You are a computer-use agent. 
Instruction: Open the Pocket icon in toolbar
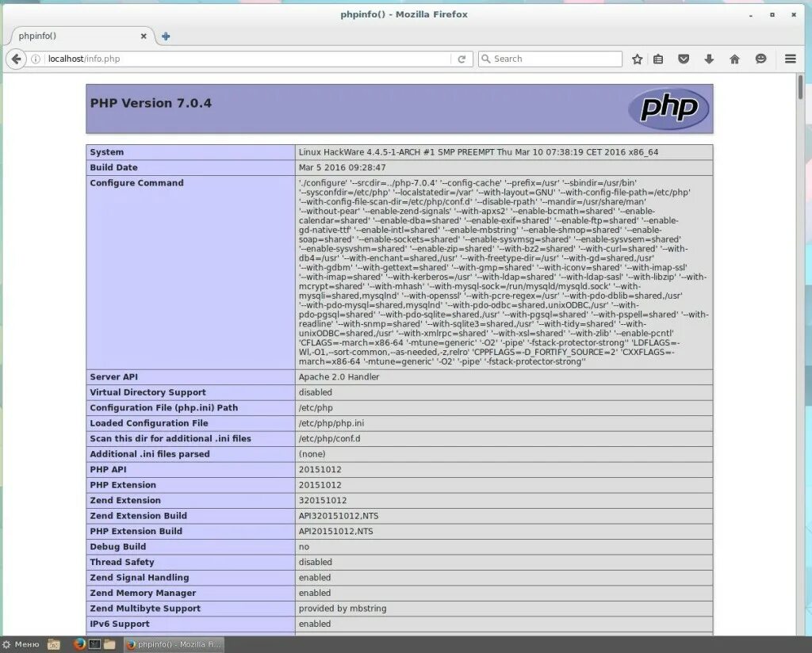(x=684, y=59)
